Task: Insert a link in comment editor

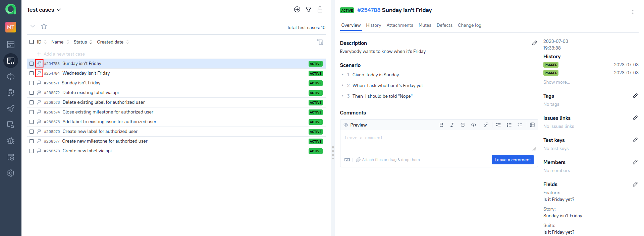Action: (x=486, y=125)
